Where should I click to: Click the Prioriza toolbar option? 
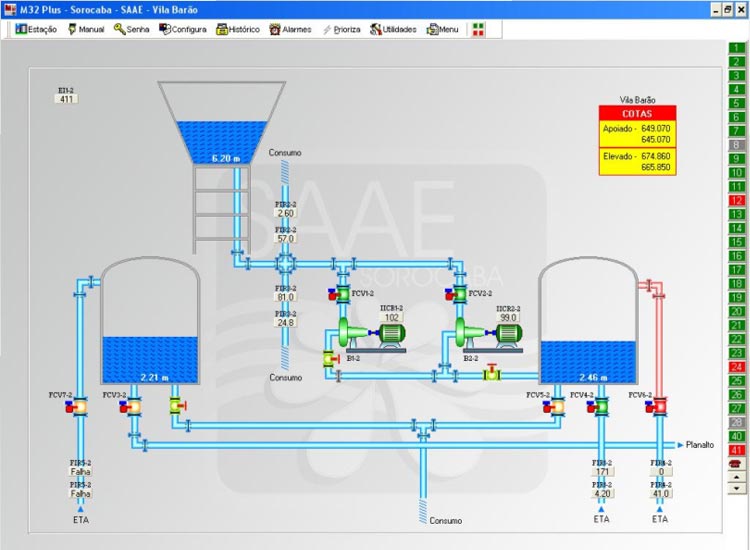342,30
